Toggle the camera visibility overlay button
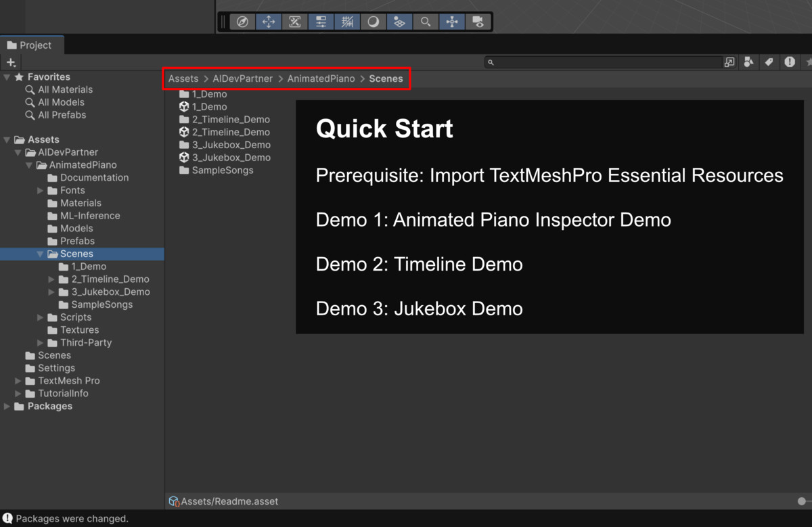Viewport: 812px width, 527px height. [x=478, y=22]
